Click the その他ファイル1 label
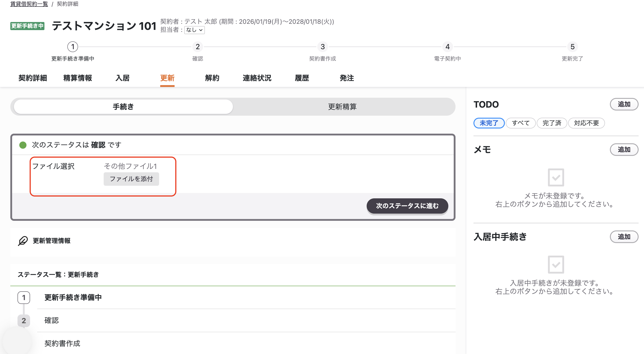This screenshot has width=644, height=354. [x=130, y=166]
